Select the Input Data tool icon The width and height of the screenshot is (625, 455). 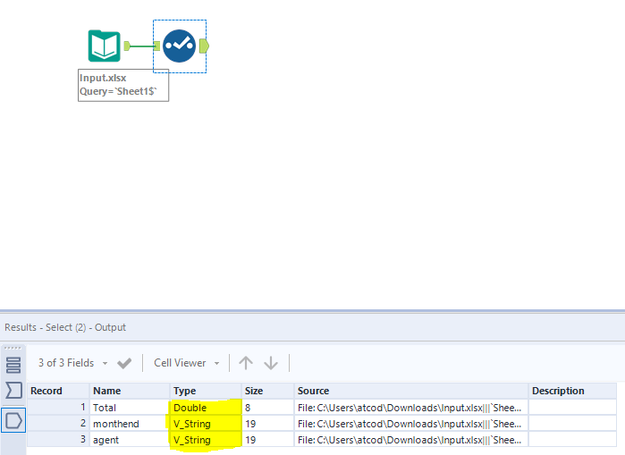coord(104,46)
